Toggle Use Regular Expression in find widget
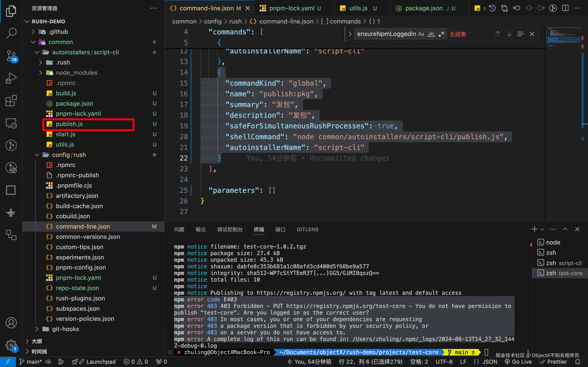 click(x=441, y=34)
